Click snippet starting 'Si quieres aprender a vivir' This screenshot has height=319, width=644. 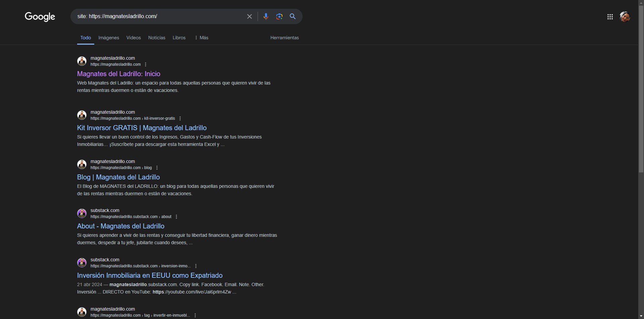point(177,239)
